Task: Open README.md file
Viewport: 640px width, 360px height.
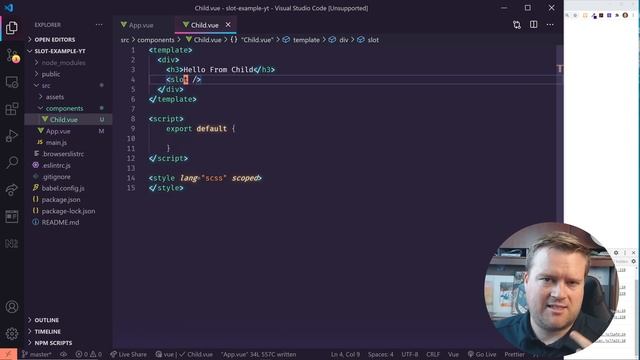Action: tap(60, 222)
